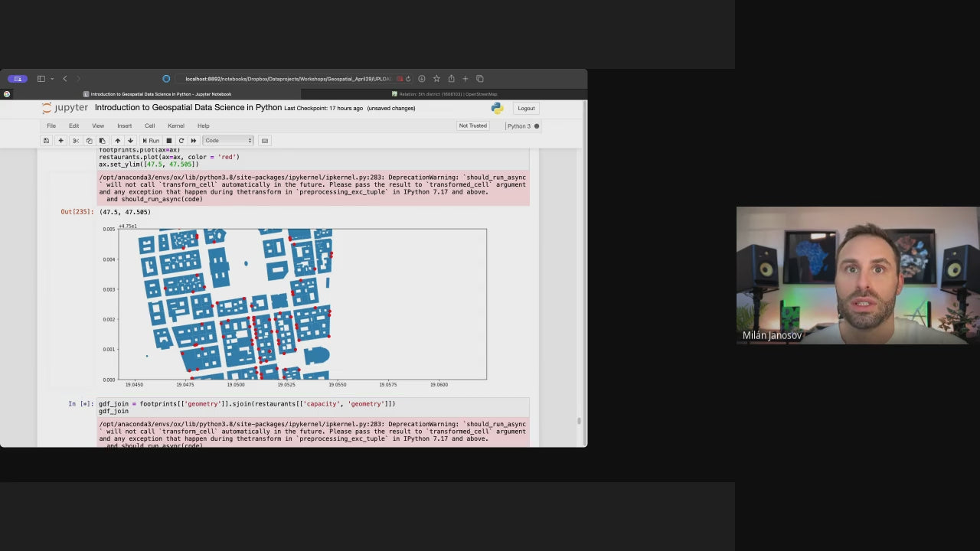Click the Milán Janosov webcam video
Viewport: 980px width, 551px height.
click(857, 275)
